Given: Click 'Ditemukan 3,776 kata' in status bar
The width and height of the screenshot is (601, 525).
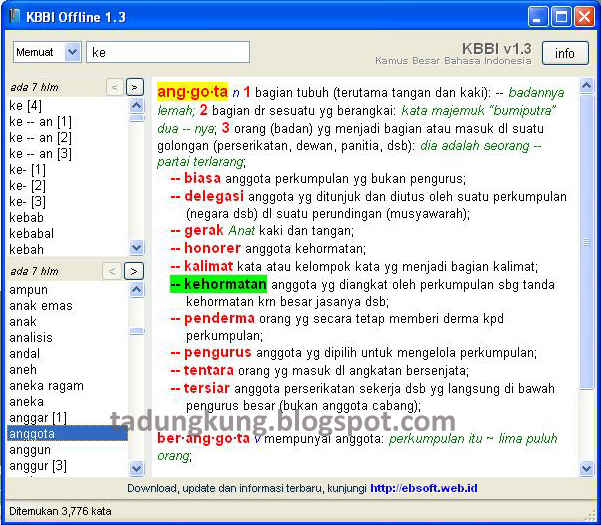Looking at the screenshot, I should click(60, 511).
